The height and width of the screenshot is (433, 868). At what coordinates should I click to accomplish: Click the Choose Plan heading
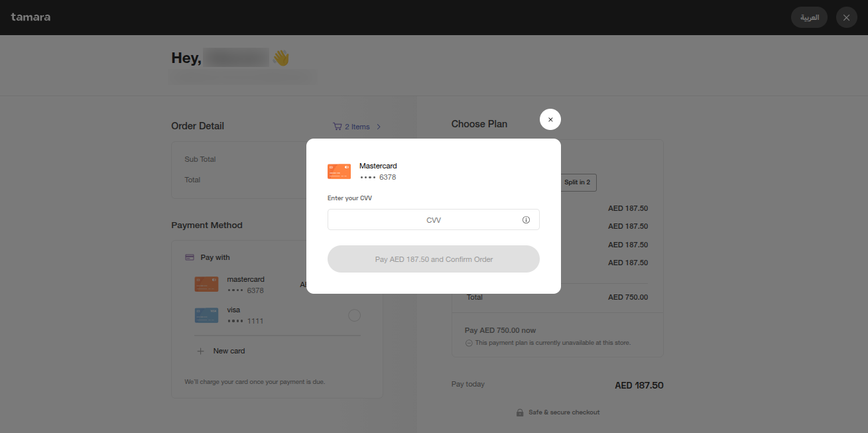479,124
